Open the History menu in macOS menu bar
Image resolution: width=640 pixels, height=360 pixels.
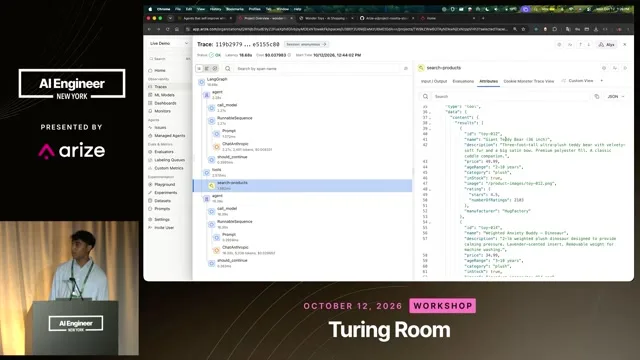coord(215,9)
